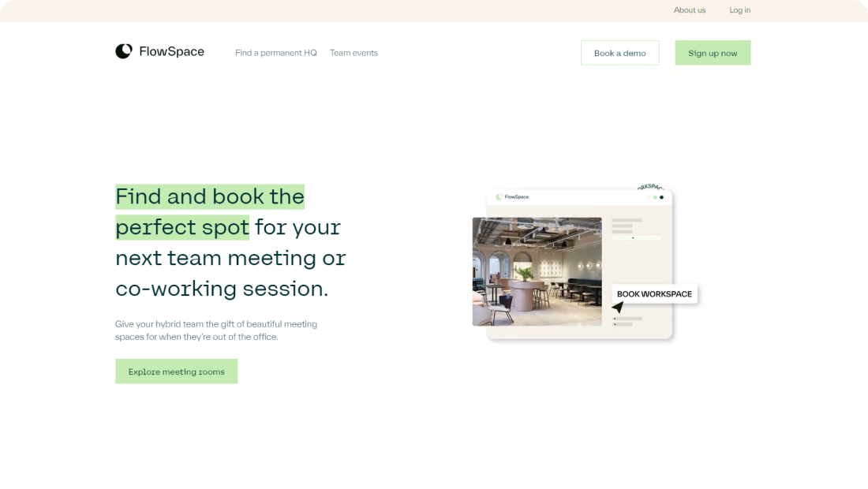Click the black cursor arrow icon in illustration
The height and width of the screenshot is (489, 868).
pyautogui.click(x=618, y=308)
